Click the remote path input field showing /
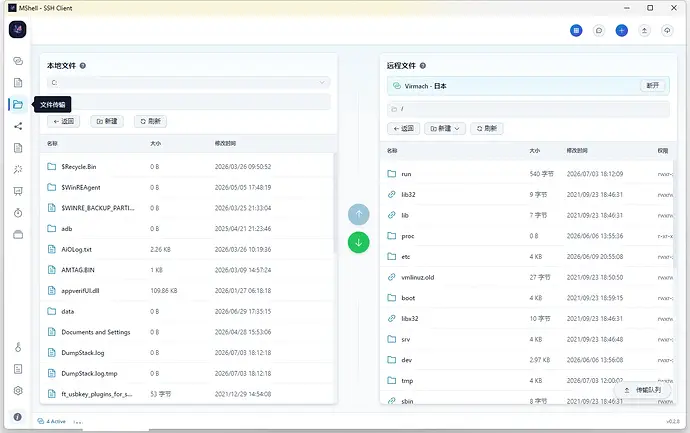The image size is (690, 433). coord(528,109)
